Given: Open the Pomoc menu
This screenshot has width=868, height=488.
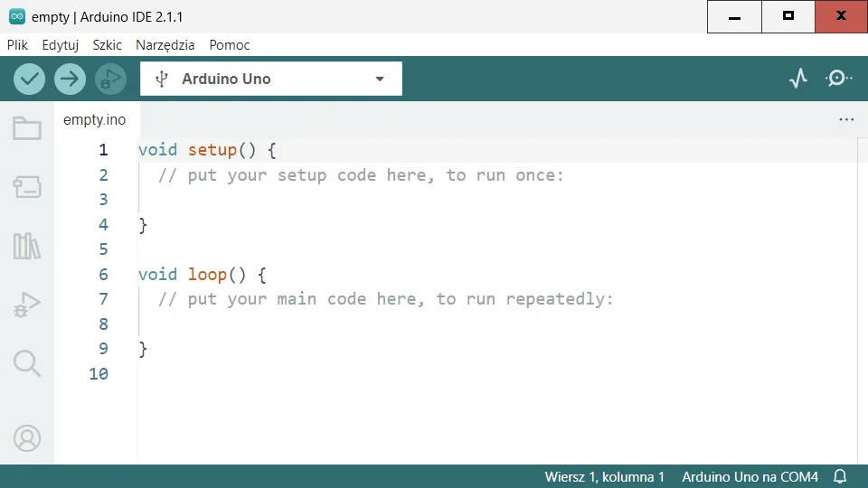Looking at the screenshot, I should [x=229, y=45].
